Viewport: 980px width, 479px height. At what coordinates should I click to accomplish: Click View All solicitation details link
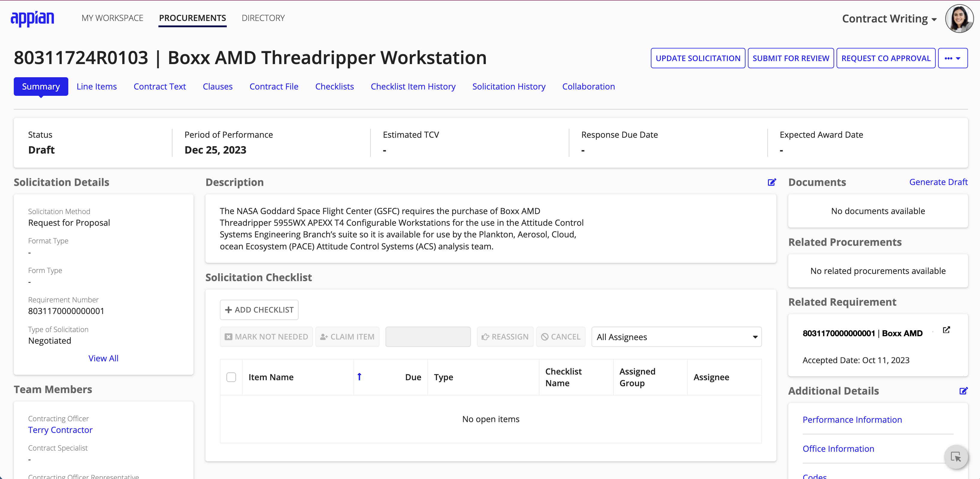tap(103, 358)
